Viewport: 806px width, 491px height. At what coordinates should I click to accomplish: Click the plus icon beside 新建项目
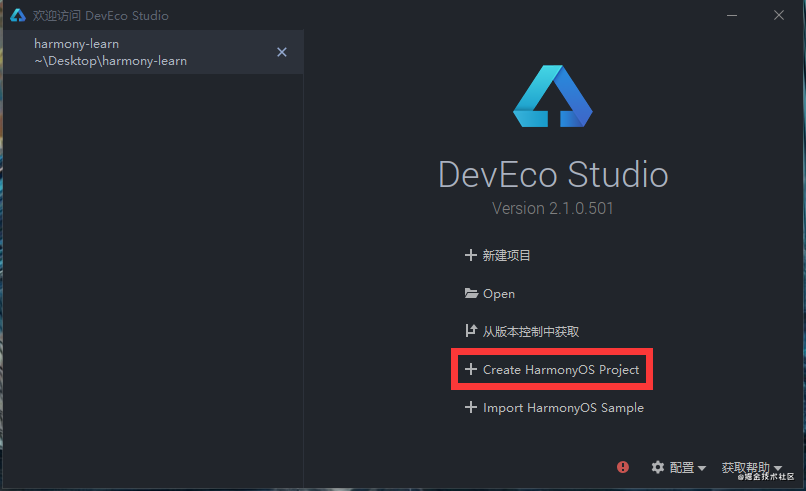[470, 255]
